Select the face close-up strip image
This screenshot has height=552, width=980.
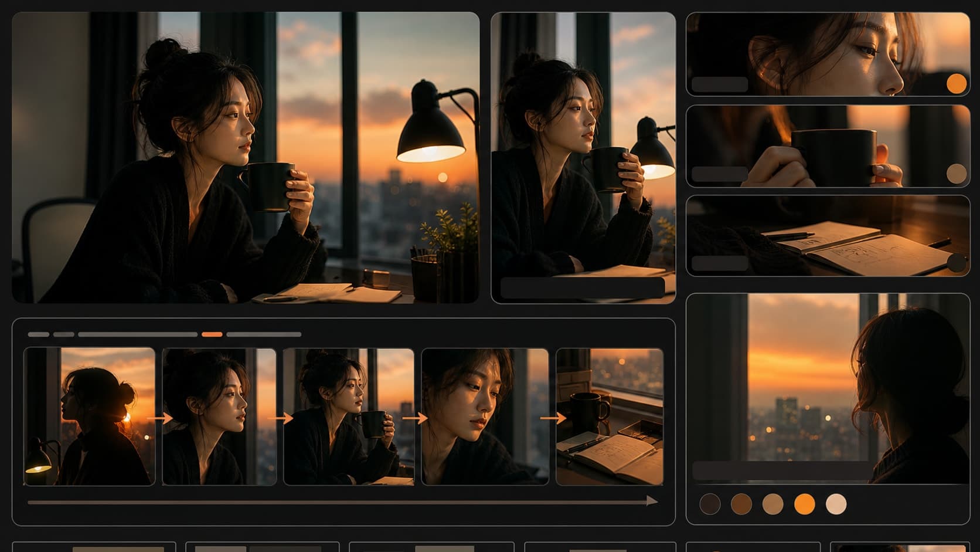pyautogui.click(x=828, y=54)
